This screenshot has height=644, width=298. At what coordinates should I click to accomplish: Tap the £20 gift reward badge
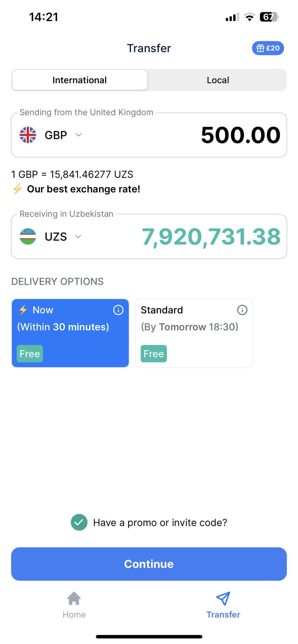pyautogui.click(x=268, y=48)
